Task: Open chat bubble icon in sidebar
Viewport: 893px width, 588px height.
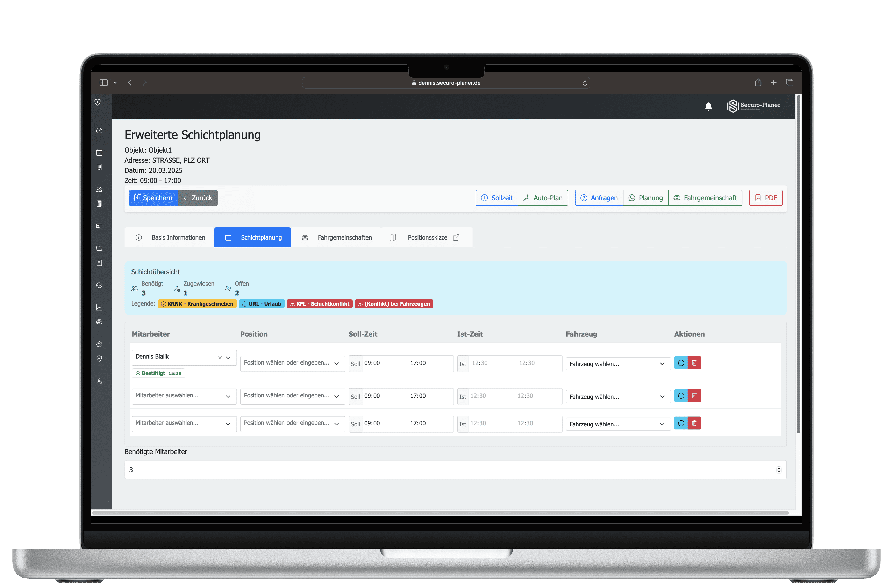Action: [x=99, y=285]
